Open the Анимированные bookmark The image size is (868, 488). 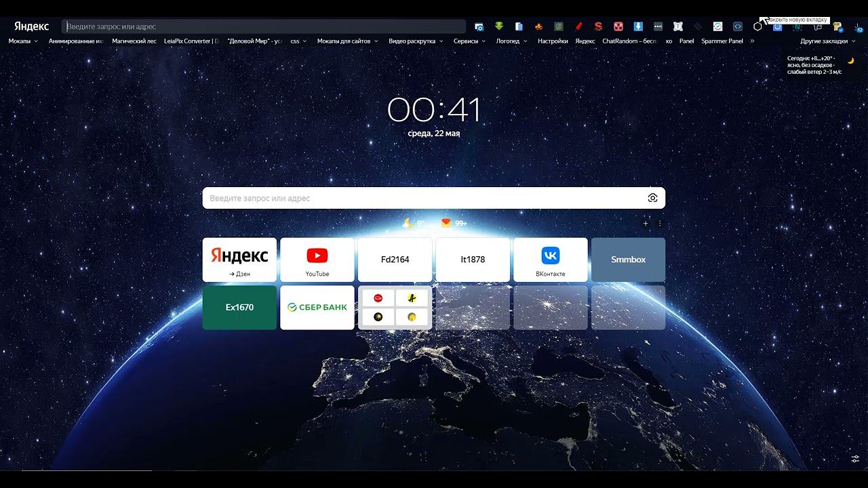click(76, 41)
